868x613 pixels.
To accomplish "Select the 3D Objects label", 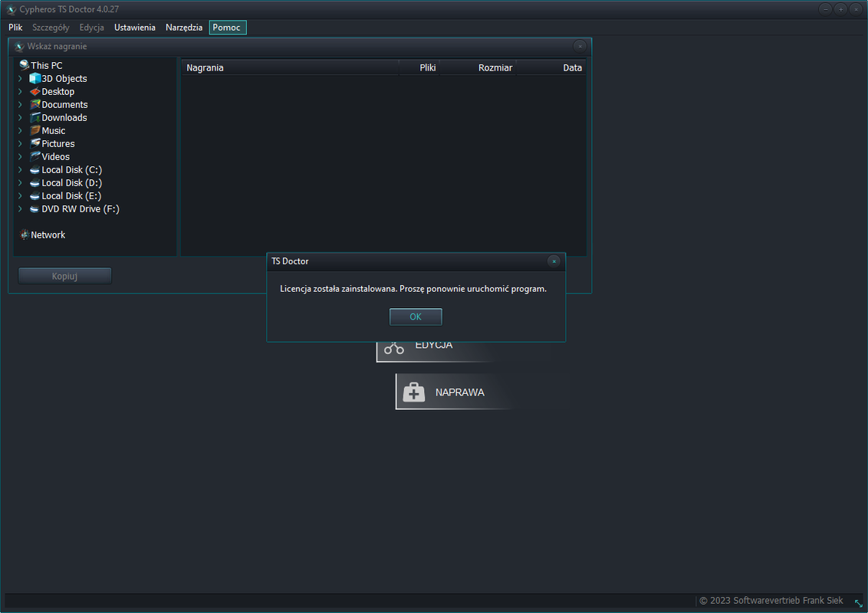I will [x=64, y=79].
